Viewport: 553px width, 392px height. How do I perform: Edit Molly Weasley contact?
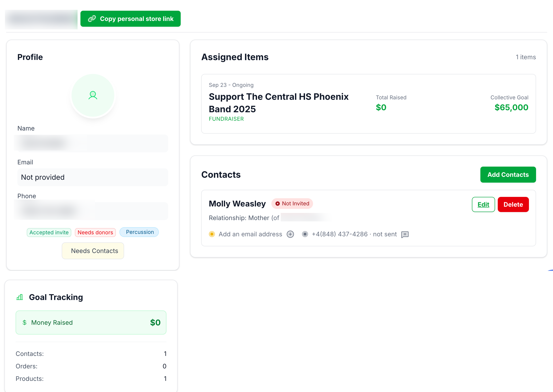click(x=483, y=204)
